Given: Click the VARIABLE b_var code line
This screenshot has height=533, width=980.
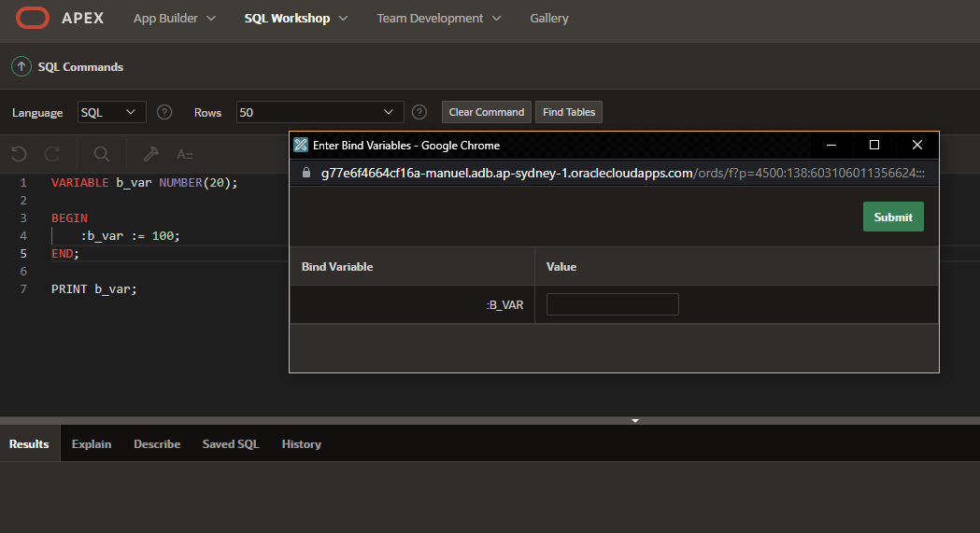Looking at the screenshot, I should coord(145,183).
